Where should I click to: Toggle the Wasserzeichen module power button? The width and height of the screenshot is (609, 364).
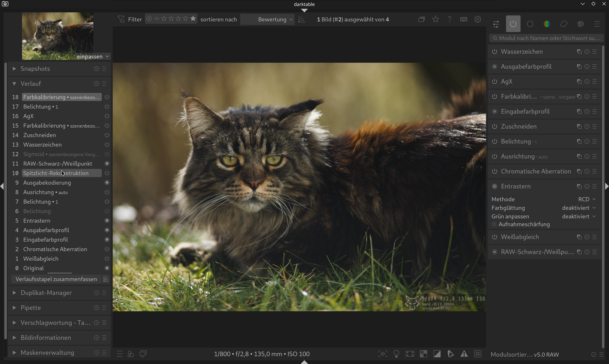(495, 52)
